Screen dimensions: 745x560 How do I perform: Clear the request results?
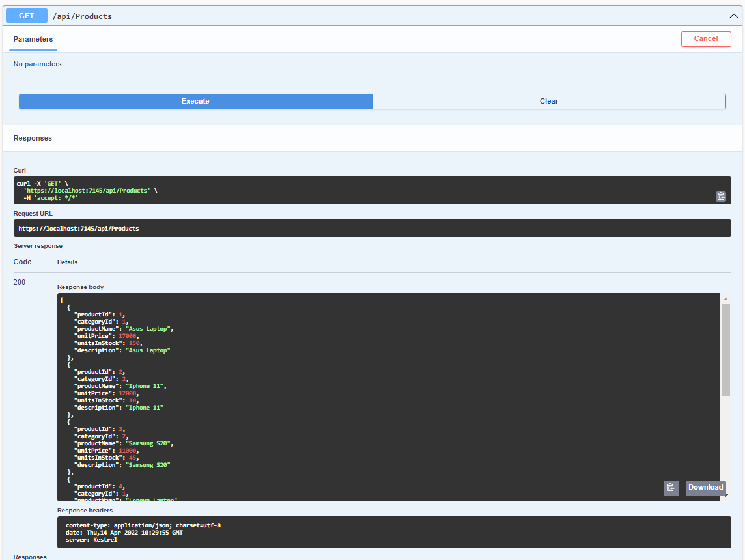[549, 101]
